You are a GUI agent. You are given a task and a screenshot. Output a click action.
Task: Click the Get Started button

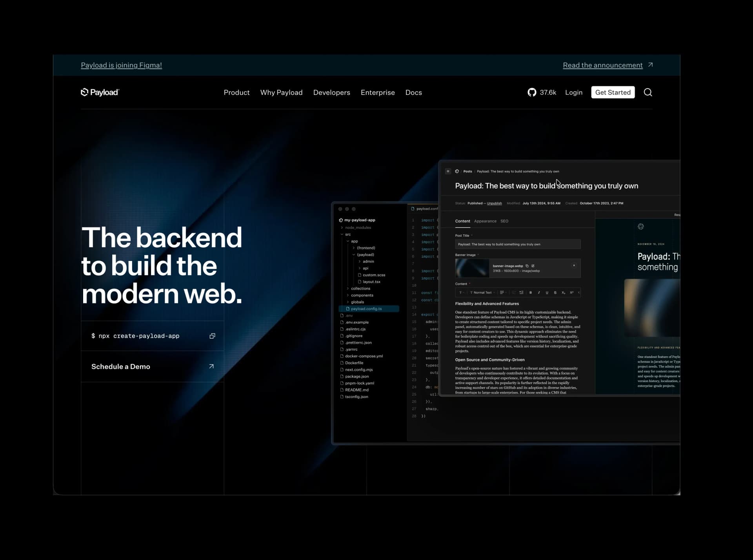point(613,92)
